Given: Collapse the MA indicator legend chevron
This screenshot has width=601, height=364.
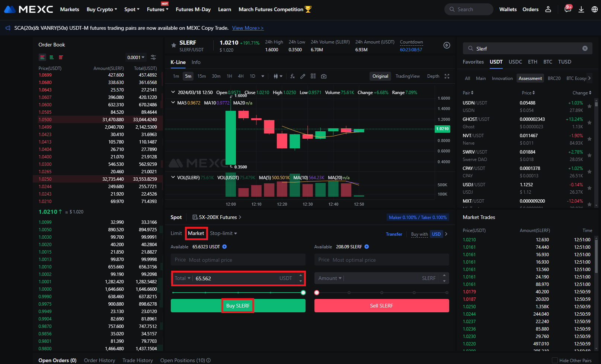Looking at the screenshot, I should pyautogui.click(x=173, y=103).
